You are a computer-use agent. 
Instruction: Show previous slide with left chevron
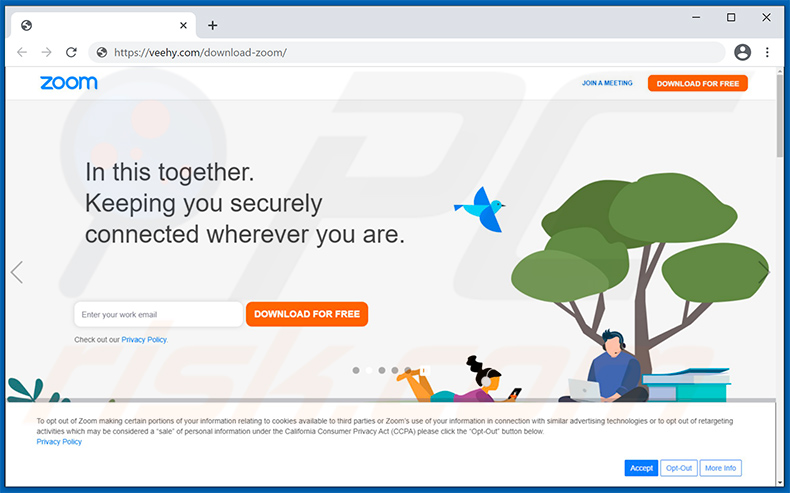(x=17, y=272)
